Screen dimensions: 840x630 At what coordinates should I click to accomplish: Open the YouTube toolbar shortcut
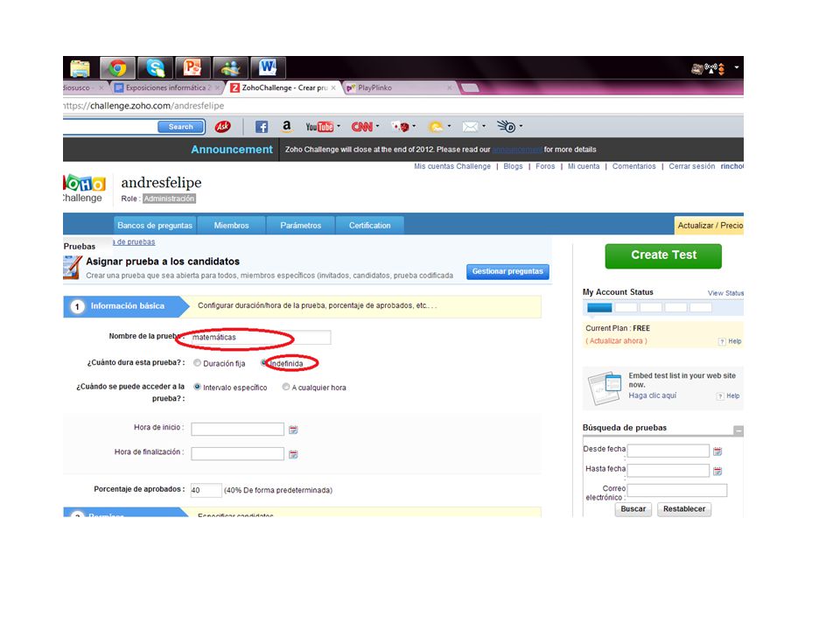point(319,127)
